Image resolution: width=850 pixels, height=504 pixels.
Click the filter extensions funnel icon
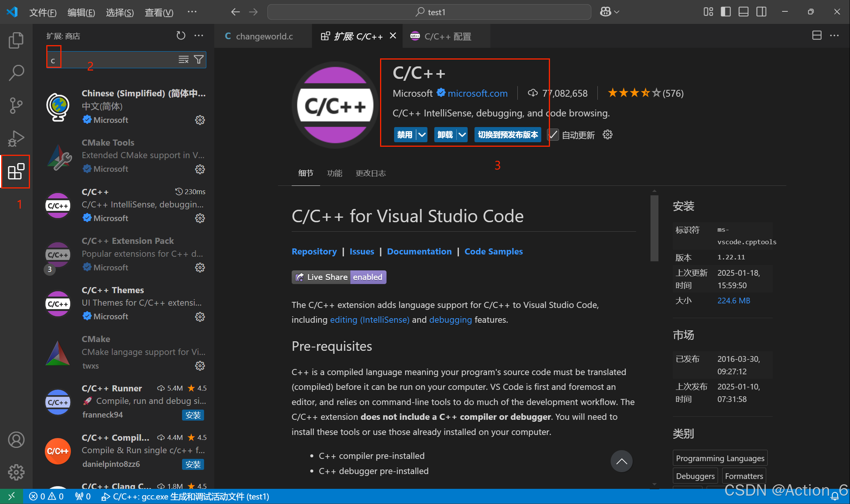point(199,60)
